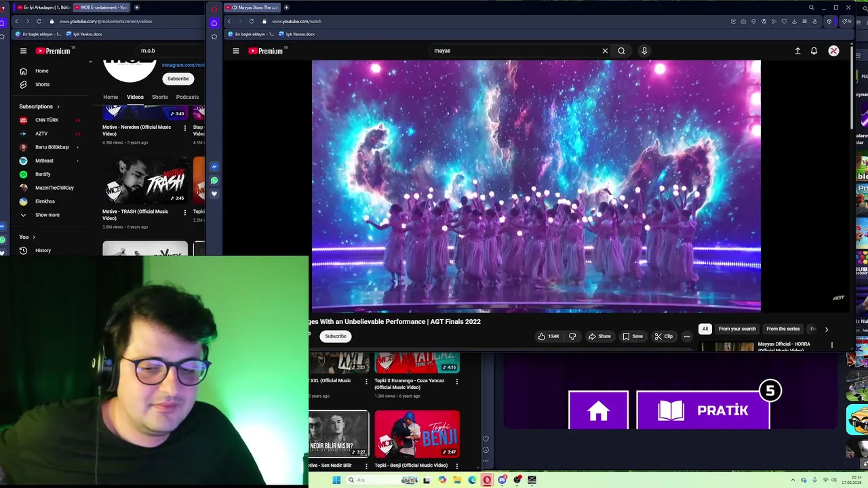Expand 'Show more' subscriptions
This screenshot has height=488, width=868.
[47, 215]
